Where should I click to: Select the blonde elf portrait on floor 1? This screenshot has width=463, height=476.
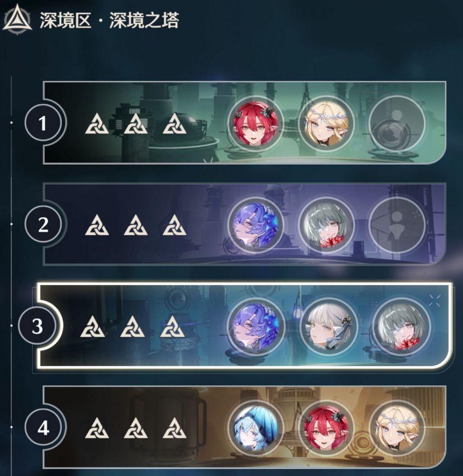click(x=326, y=124)
